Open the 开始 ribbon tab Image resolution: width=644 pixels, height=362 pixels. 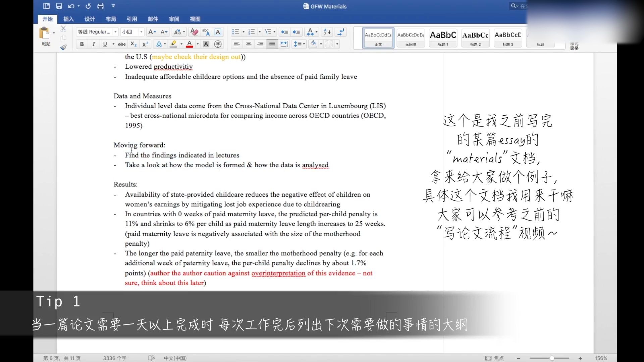(48, 19)
